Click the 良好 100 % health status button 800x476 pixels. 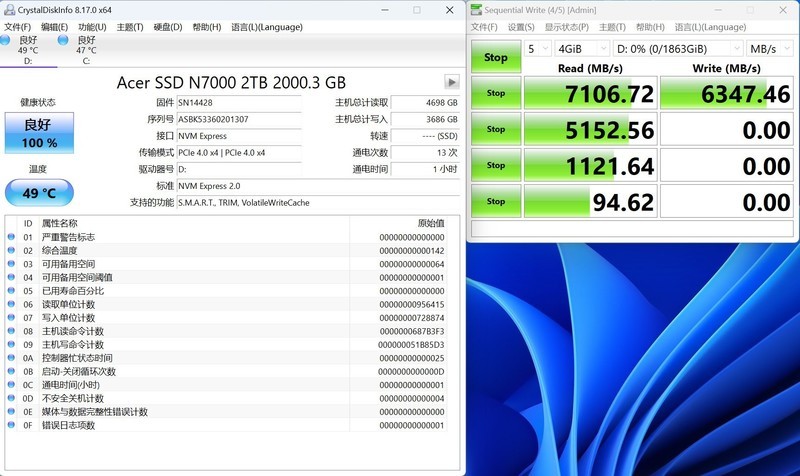(39, 133)
